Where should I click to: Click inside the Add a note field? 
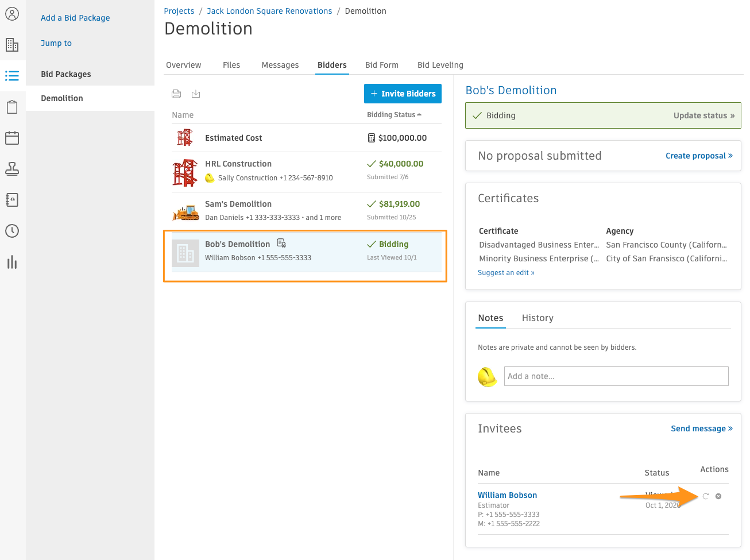tap(616, 376)
